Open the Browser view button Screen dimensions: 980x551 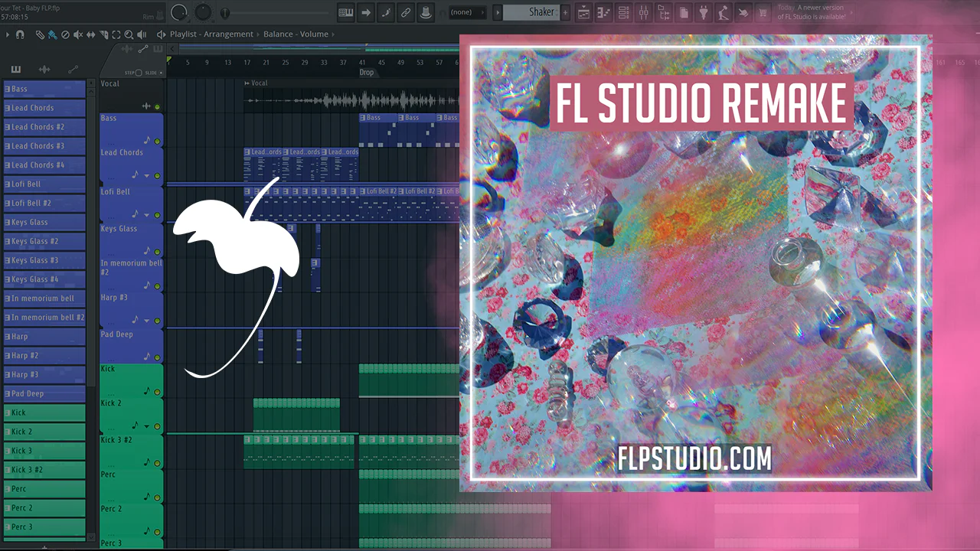point(664,12)
